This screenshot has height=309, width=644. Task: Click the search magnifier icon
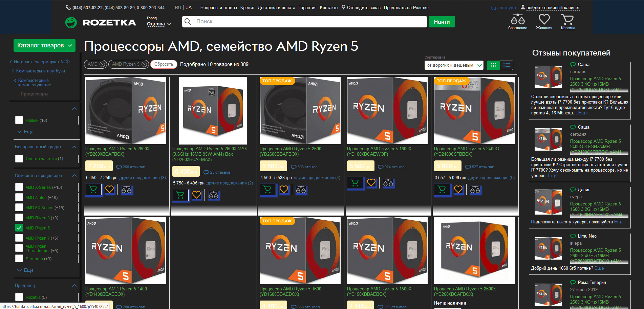[x=188, y=21]
